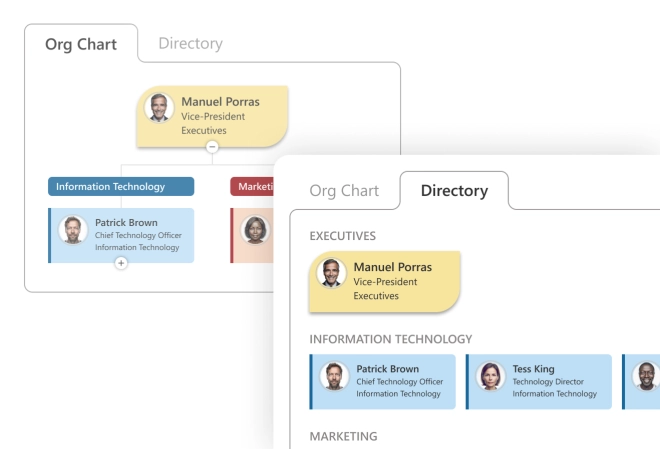The width and height of the screenshot is (660, 449).
Task: Click 'Tess King' name in Directory
Action: [533, 369]
